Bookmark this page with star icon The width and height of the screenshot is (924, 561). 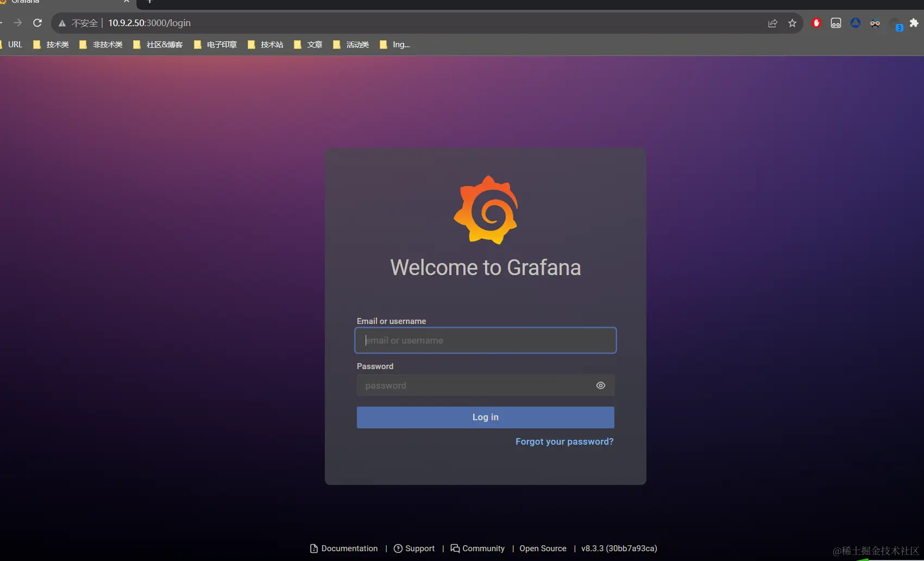pyautogui.click(x=792, y=23)
